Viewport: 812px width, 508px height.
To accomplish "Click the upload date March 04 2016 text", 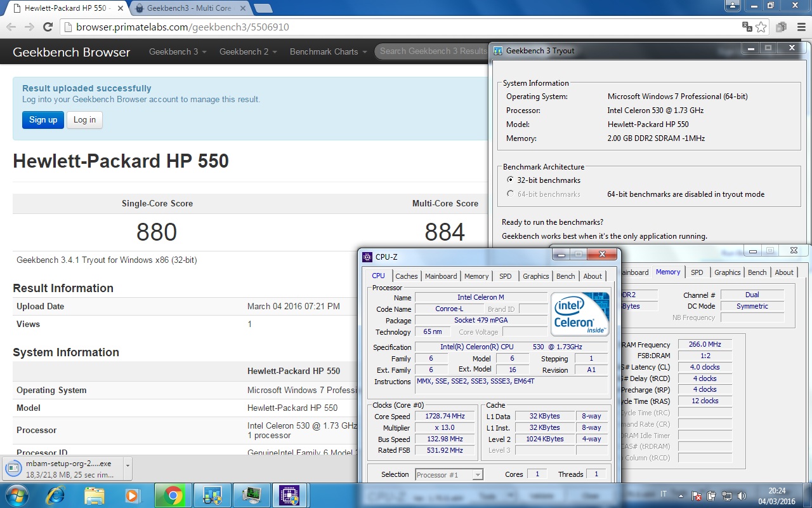I will point(294,306).
